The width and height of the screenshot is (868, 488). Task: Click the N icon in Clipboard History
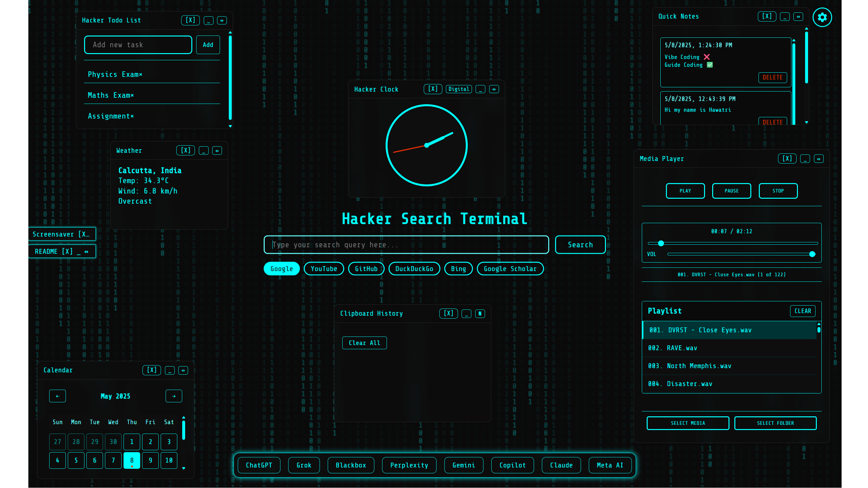[480, 314]
